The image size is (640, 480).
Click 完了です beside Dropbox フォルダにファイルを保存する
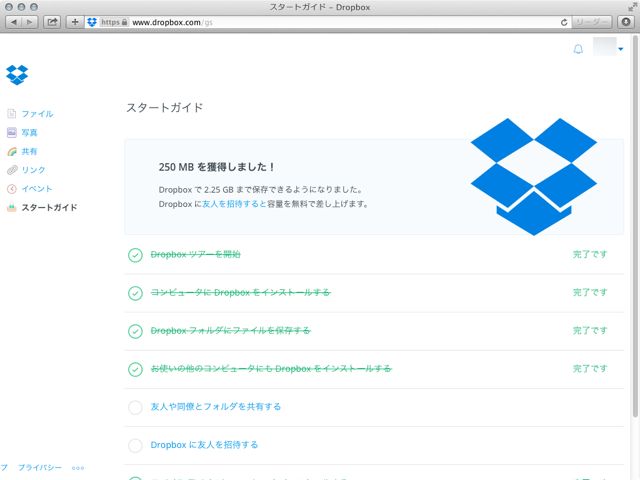tap(590, 331)
